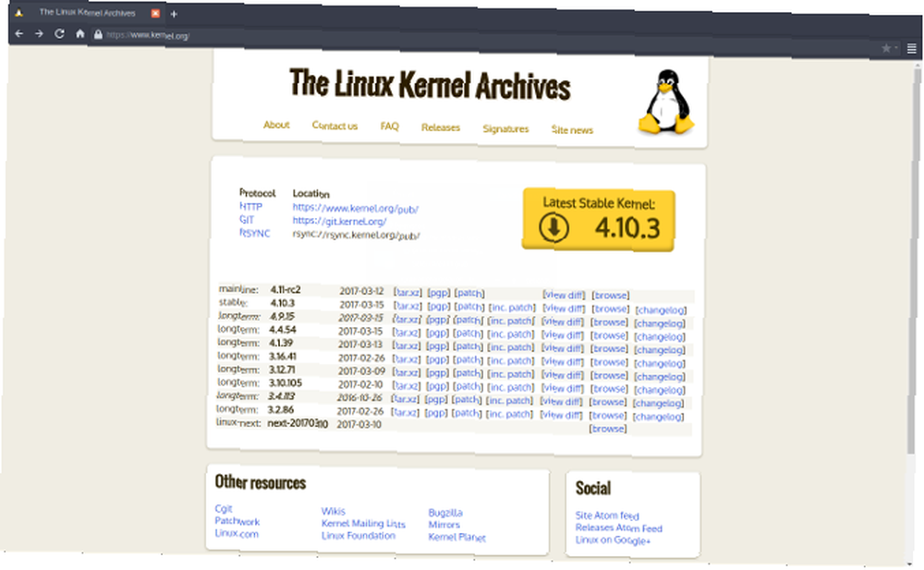
Task: Open pgp signature for mainline 4.11-rc2
Action: tap(438, 293)
